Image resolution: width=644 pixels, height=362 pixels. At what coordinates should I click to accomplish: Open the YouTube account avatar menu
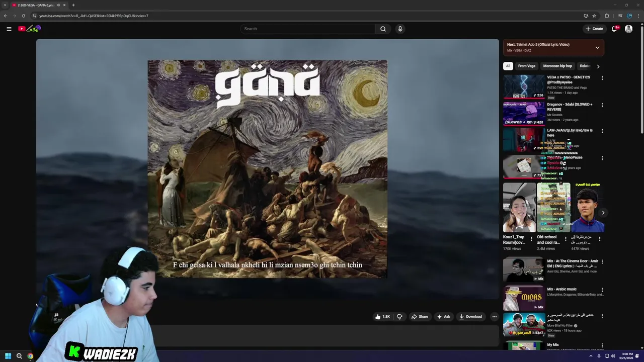628,29
